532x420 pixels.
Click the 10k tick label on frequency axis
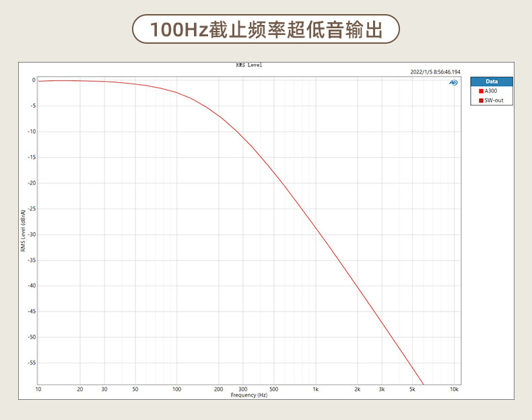point(454,389)
